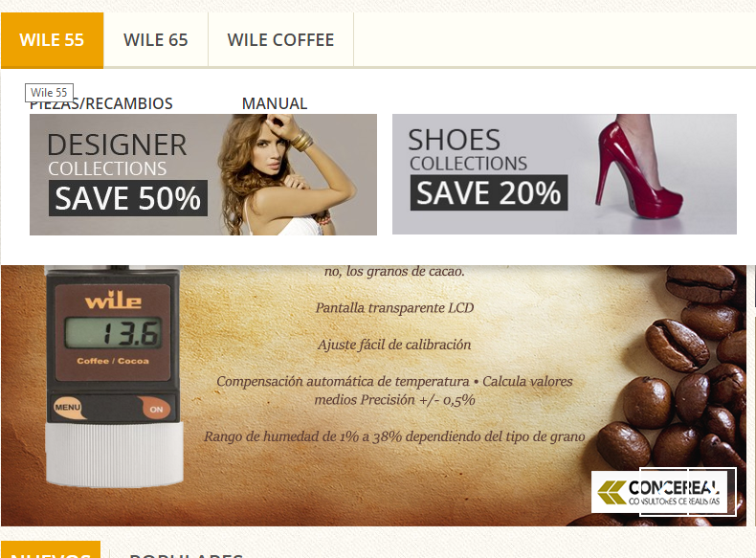Open the WILE 55 tab
The image size is (756, 558).
point(52,40)
